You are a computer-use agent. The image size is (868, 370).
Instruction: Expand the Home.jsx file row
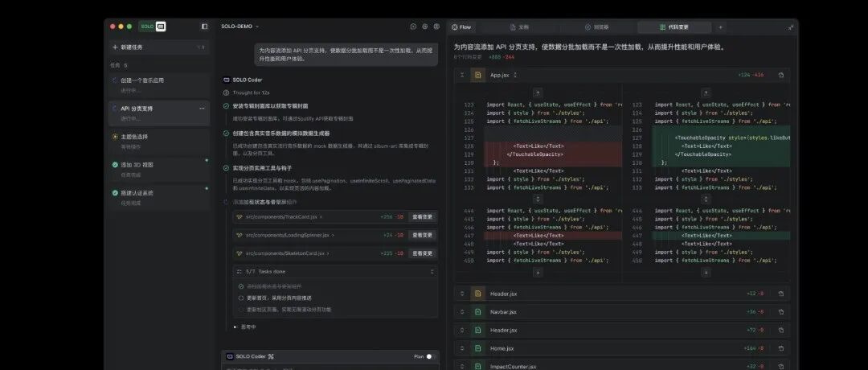pyautogui.click(x=621, y=348)
